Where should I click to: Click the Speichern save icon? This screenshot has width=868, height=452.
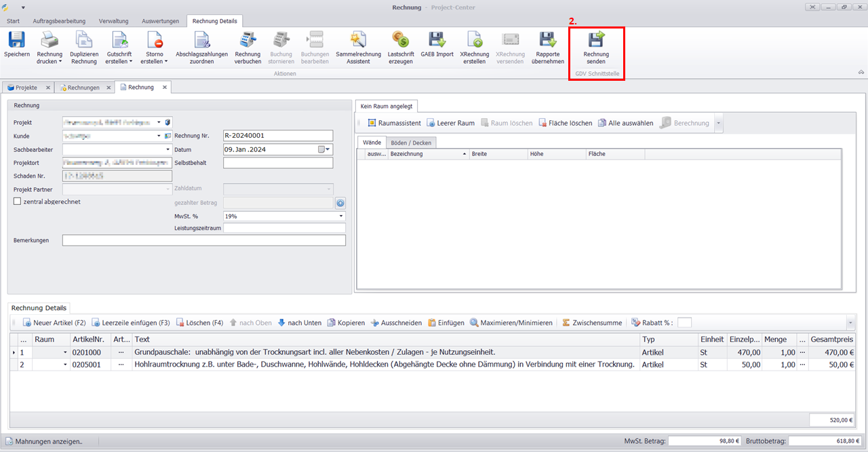(16, 39)
